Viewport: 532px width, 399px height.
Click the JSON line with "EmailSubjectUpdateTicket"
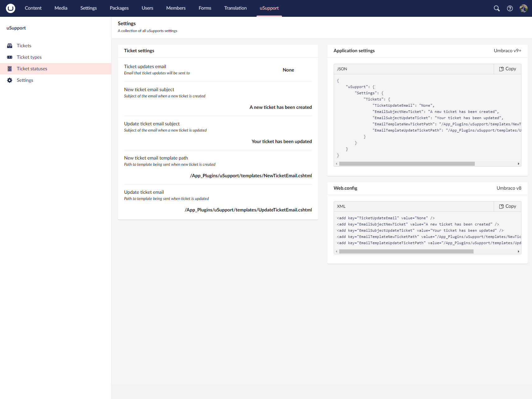(438, 118)
